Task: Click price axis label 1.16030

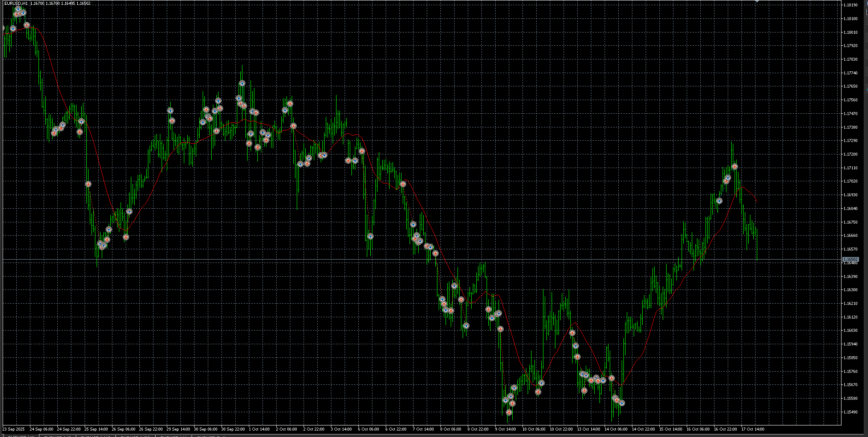Action: pyautogui.click(x=850, y=331)
